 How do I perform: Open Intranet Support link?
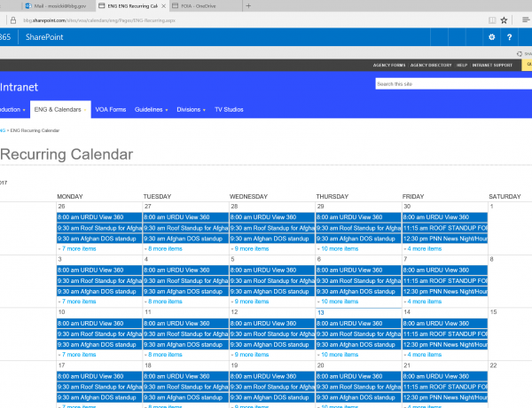coord(492,65)
